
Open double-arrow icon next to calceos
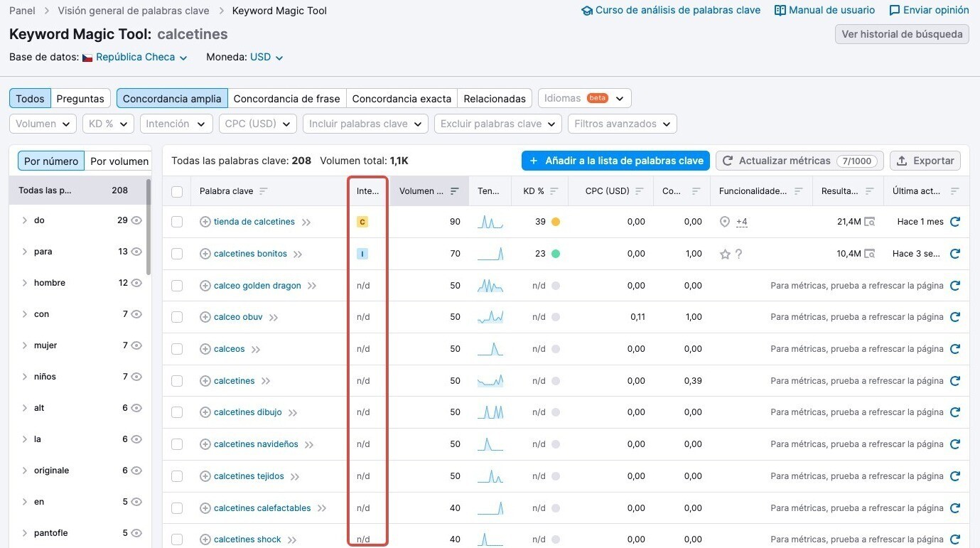click(256, 350)
